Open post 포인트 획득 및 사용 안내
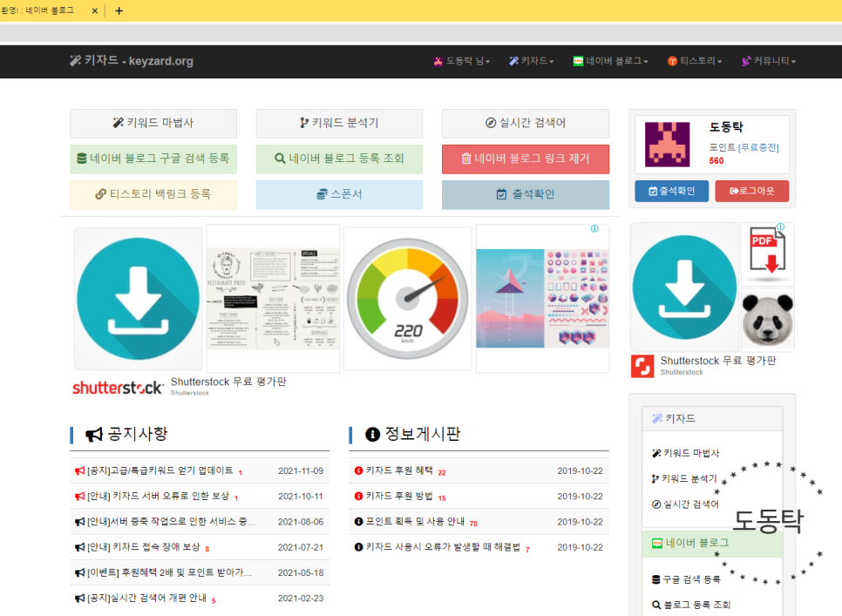This screenshot has height=616, width=842. (415, 522)
